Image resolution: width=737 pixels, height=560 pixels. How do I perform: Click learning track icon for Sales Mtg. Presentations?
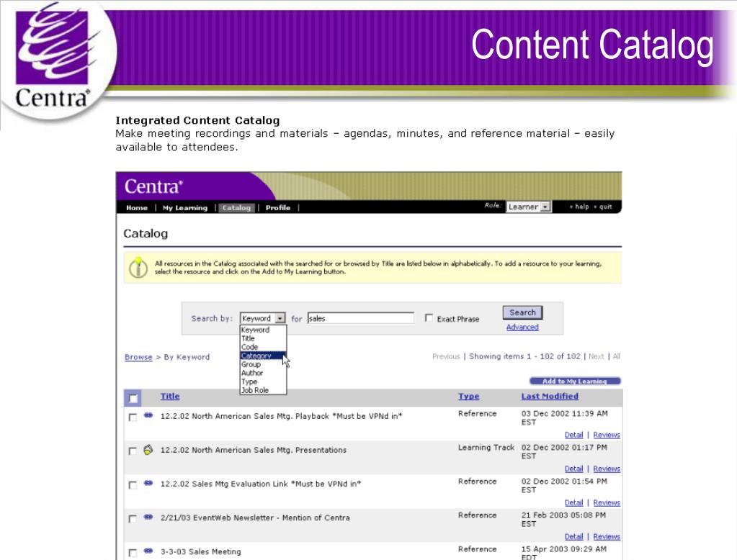(x=148, y=450)
